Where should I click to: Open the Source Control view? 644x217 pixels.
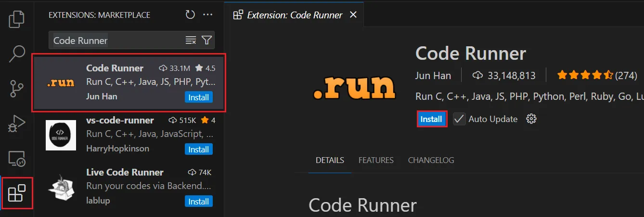[17, 89]
